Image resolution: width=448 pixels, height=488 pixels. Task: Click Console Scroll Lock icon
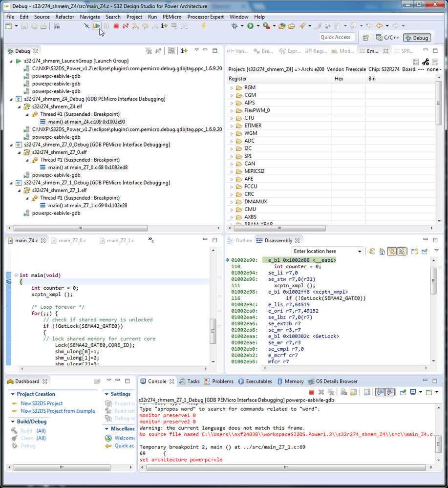pyautogui.click(x=354, y=392)
